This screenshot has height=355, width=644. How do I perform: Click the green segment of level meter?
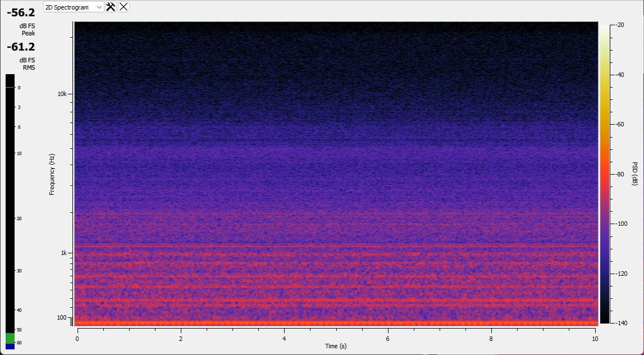coord(10,338)
